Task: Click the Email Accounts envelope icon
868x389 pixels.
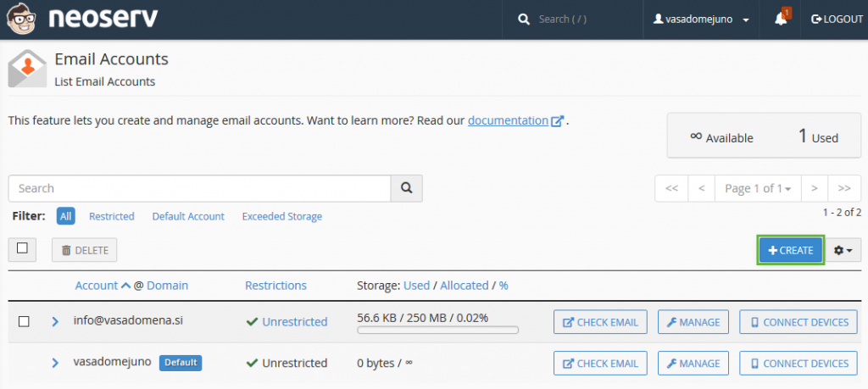Action: tap(27, 69)
